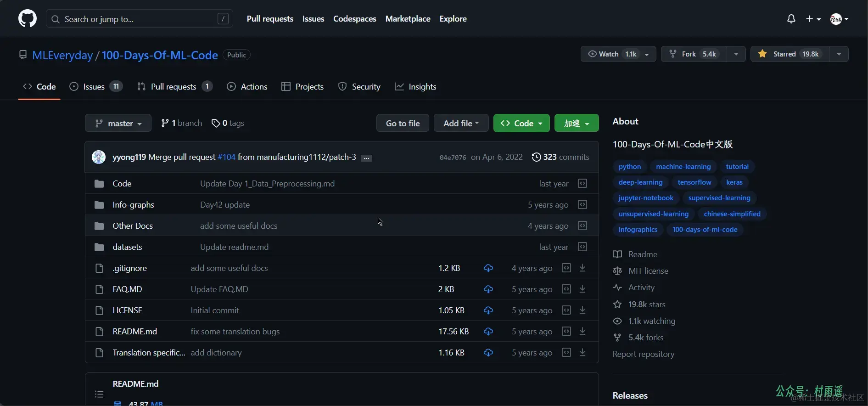Download Translation specific file with arrow icon
The width and height of the screenshot is (868, 406).
582,352
